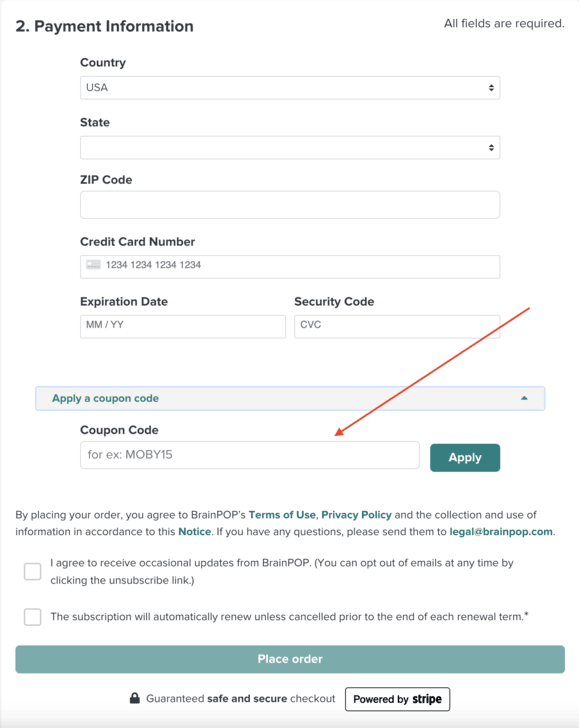Focus the ZIP Code input field
The height and width of the screenshot is (728, 579).
point(290,205)
